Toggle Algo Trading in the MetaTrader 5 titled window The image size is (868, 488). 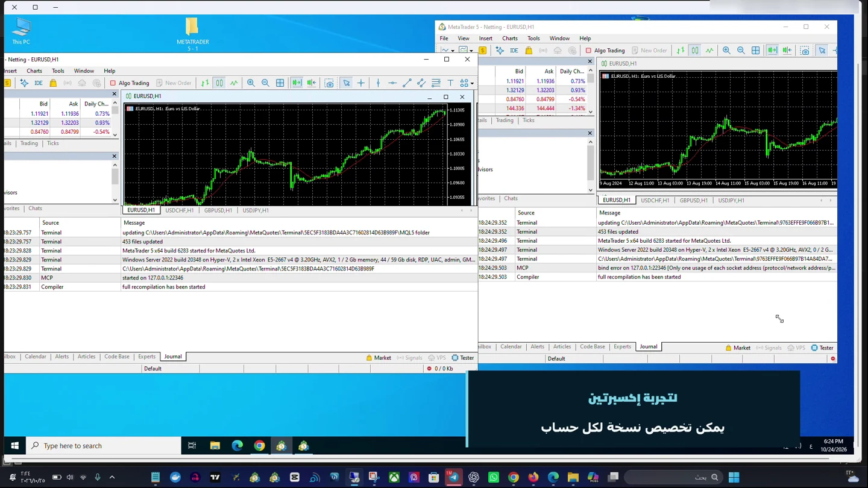(x=605, y=51)
